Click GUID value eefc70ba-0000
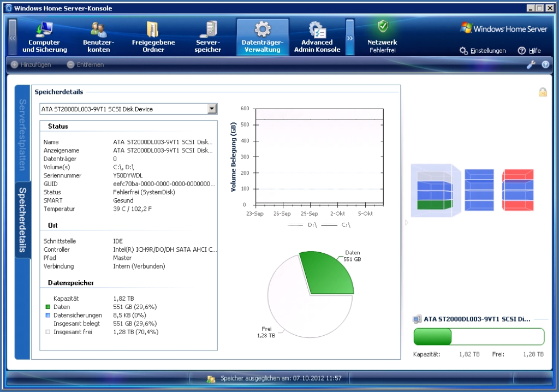Viewport: 559px width, 392px height. click(164, 184)
